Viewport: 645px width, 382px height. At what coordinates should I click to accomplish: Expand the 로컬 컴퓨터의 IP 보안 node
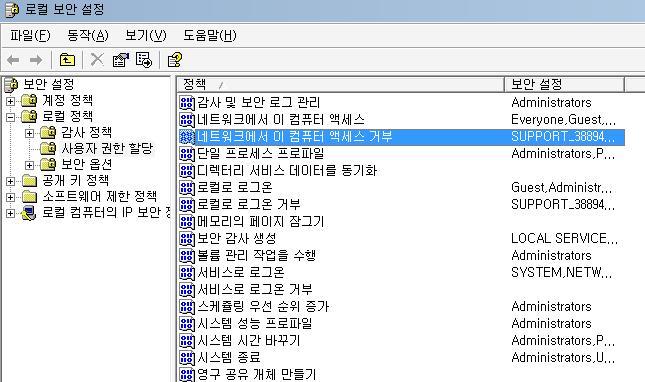[10, 213]
